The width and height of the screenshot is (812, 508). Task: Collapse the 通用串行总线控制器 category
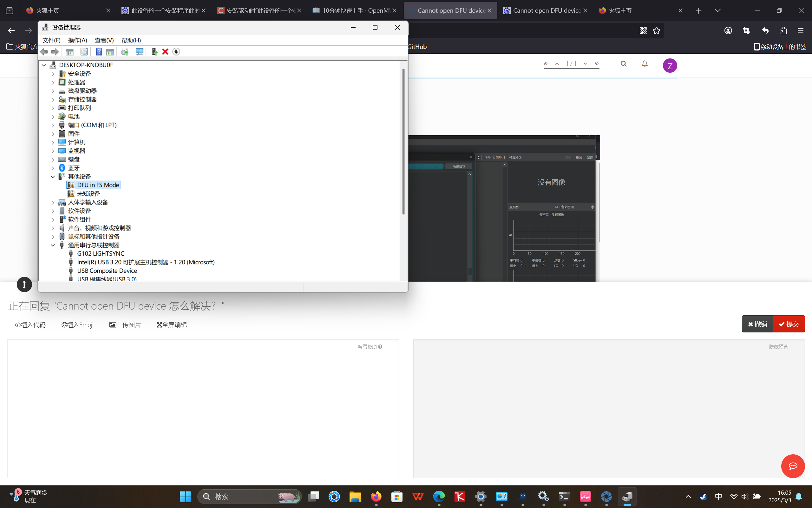tap(53, 245)
